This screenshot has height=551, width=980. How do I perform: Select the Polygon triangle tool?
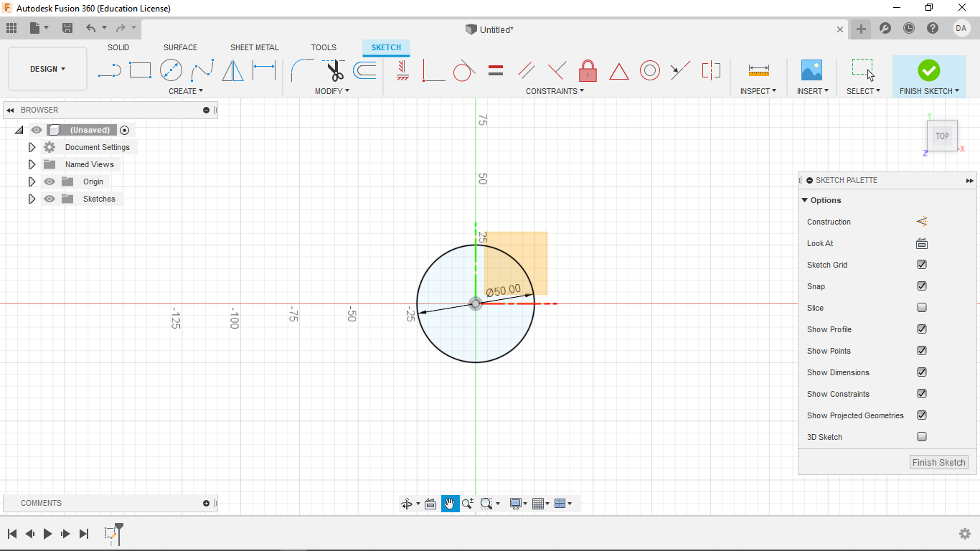232,70
